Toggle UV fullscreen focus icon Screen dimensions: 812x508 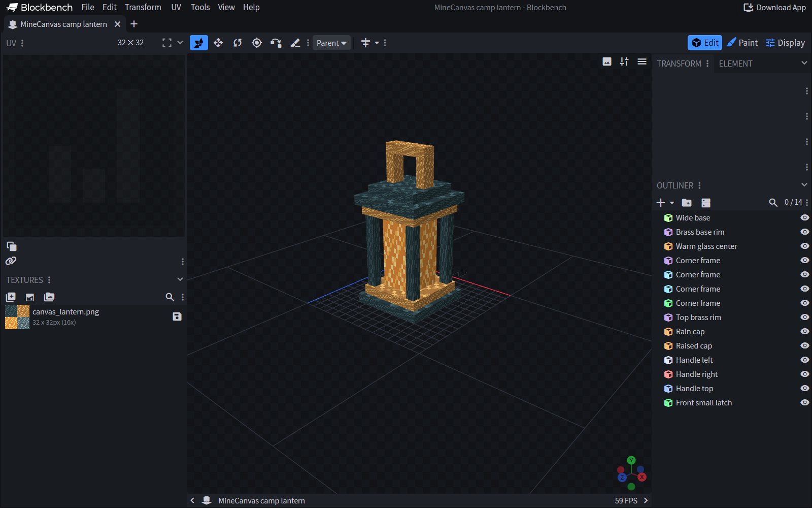[x=167, y=43]
